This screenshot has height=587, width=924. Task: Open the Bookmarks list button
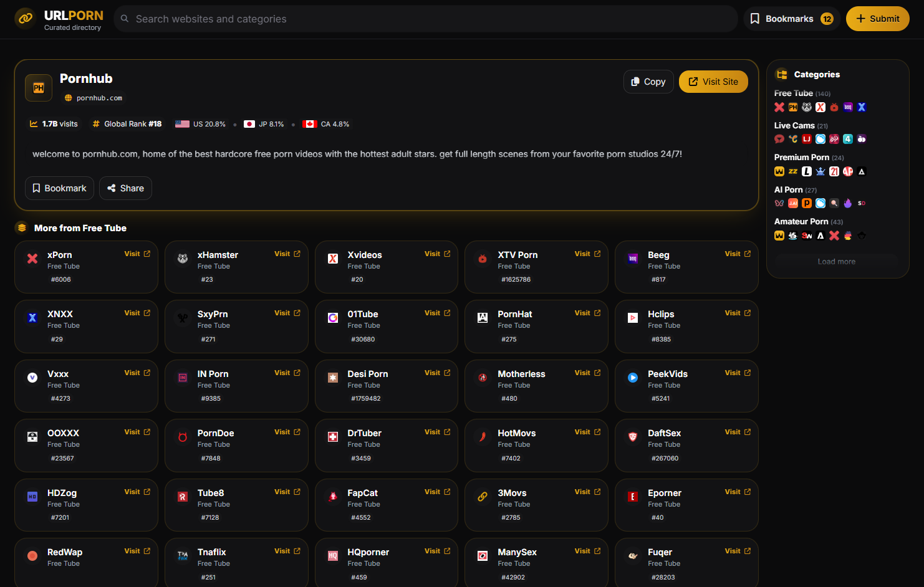(791, 19)
